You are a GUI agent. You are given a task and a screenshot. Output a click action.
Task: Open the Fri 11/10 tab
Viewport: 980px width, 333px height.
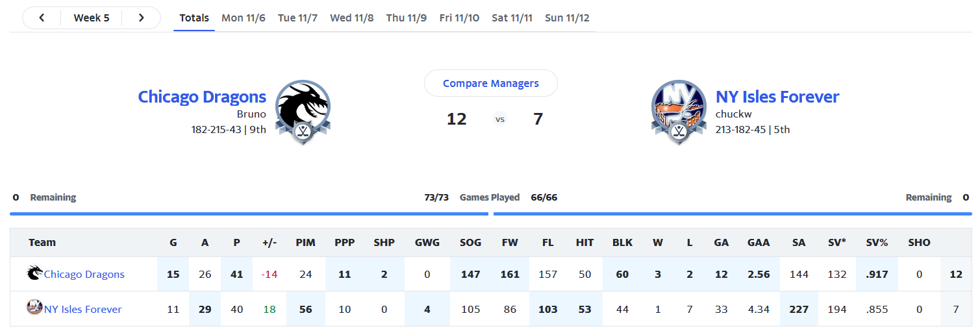459,18
